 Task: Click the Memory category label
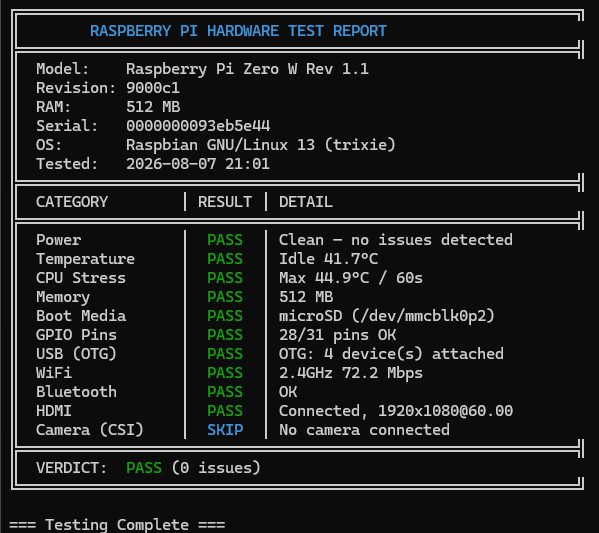[x=63, y=297]
